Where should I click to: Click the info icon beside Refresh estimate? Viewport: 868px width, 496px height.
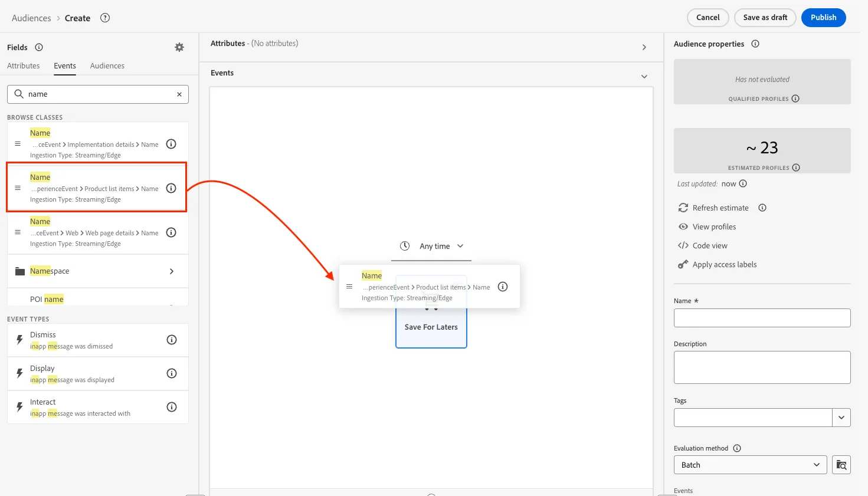coord(762,208)
